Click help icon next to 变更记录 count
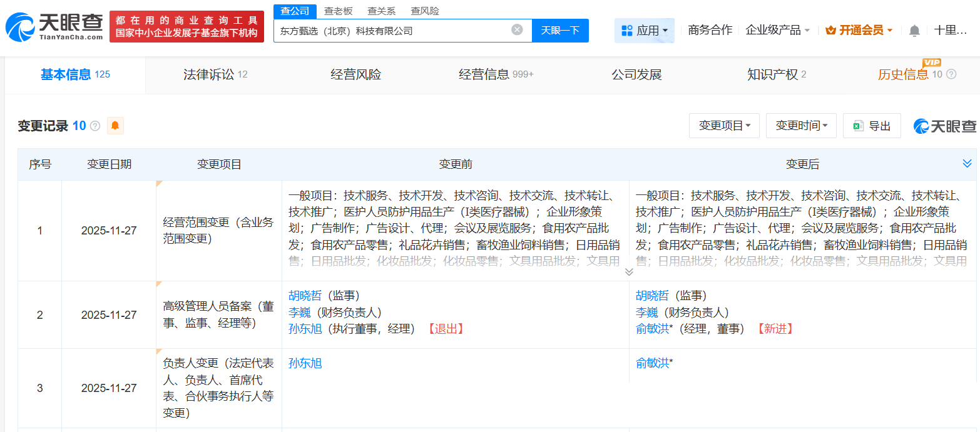 [95, 126]
